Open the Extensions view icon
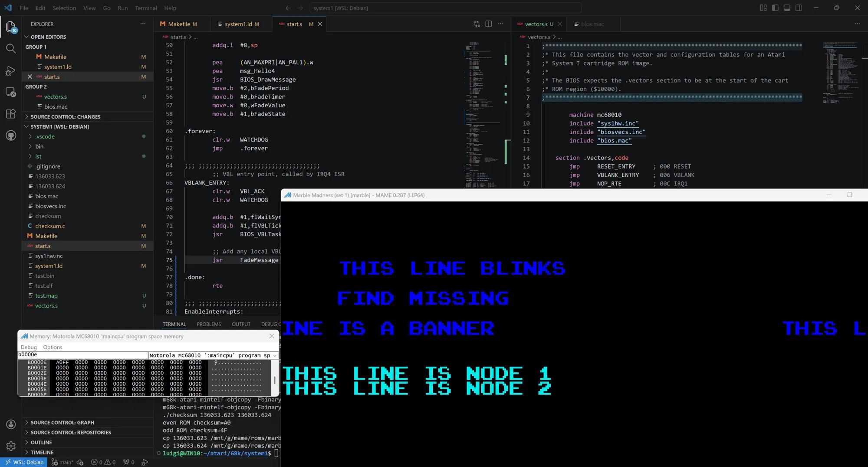 (11, 114)
